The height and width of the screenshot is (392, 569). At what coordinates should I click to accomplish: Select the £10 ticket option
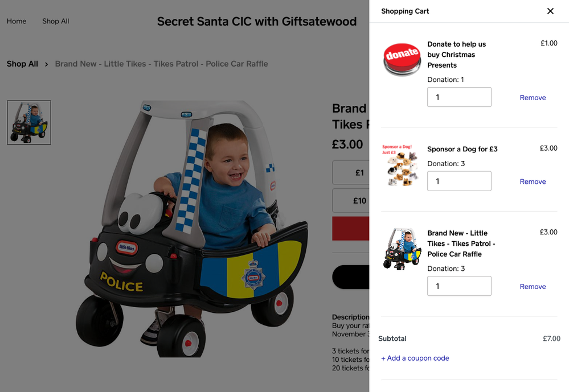[x=351, y=200]
